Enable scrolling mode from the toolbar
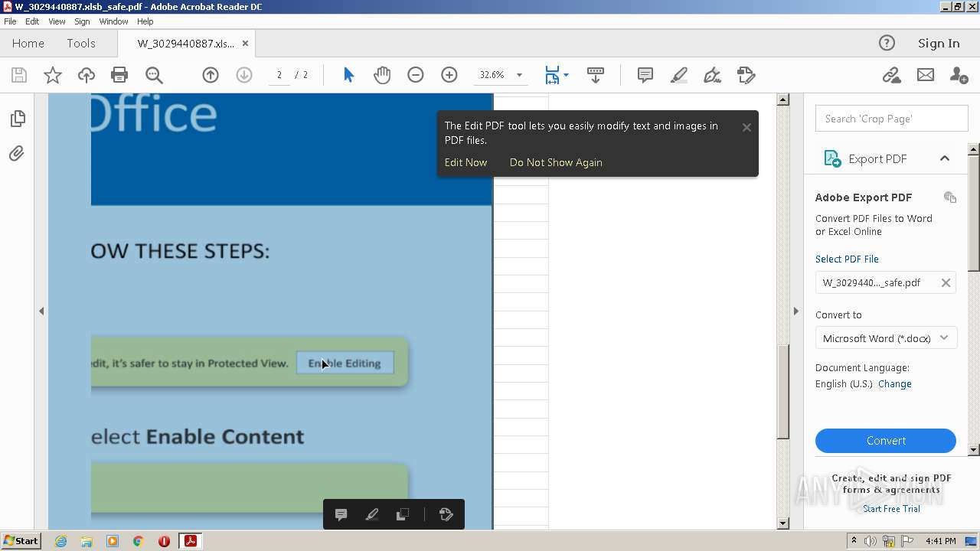The width and height of the screenshot is (980, 551). (595, 75)
